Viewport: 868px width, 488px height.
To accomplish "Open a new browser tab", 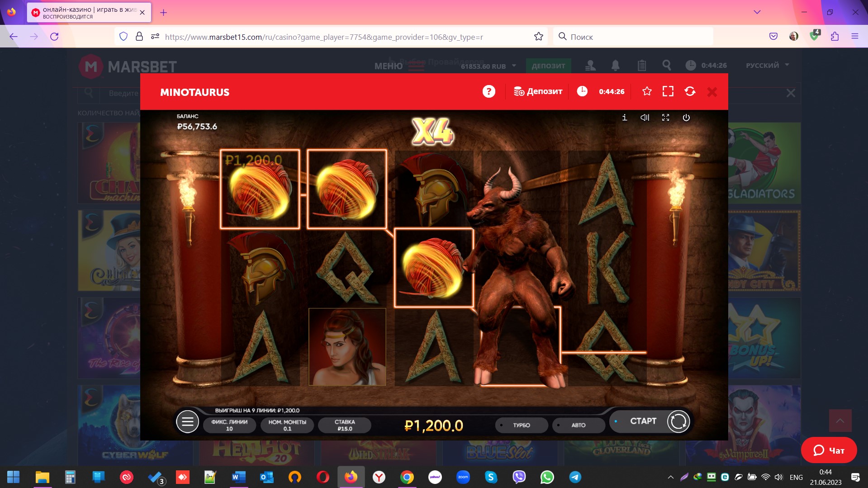I will point(164,13).
